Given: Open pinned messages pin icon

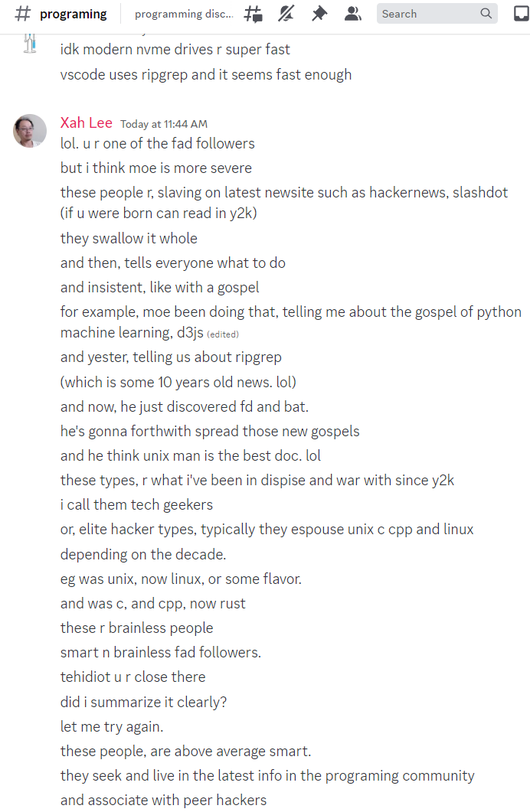Looking at the screenshot, I should click(x=319, y=14).
